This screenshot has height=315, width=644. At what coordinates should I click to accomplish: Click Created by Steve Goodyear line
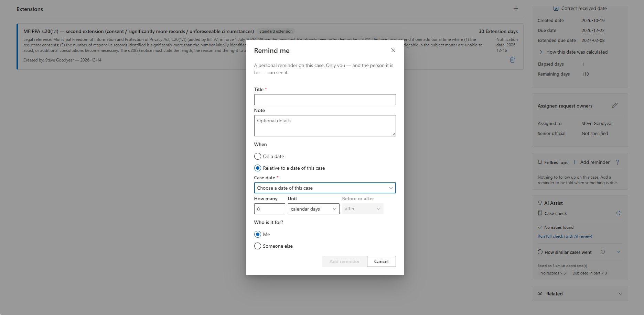pyautogui.click(x=62, y=60)
